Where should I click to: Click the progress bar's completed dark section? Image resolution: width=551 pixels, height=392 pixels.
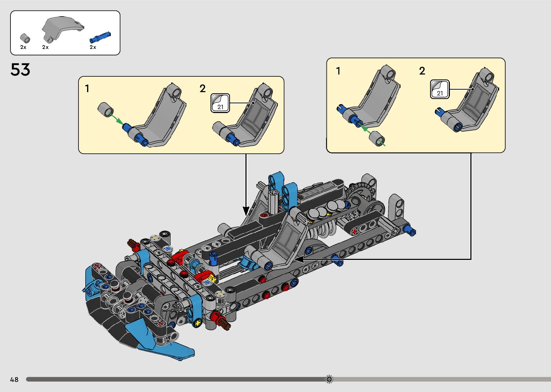click(173, 379)
